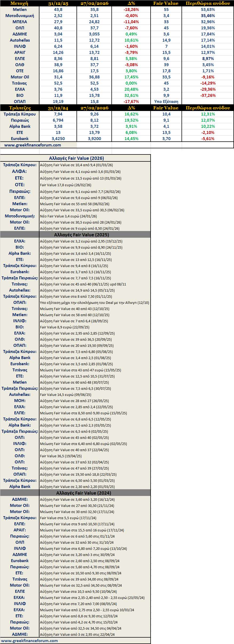Select ΑΔΜΗΕ entry dated 16/12/24
This screenshot has width=234, height=644.
point(77,500)
